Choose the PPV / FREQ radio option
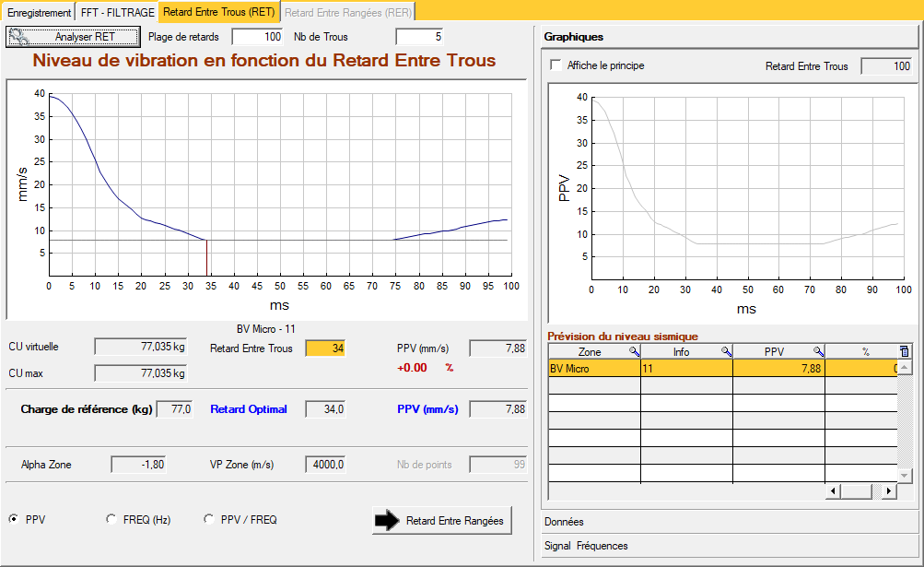 click(208, 519)
